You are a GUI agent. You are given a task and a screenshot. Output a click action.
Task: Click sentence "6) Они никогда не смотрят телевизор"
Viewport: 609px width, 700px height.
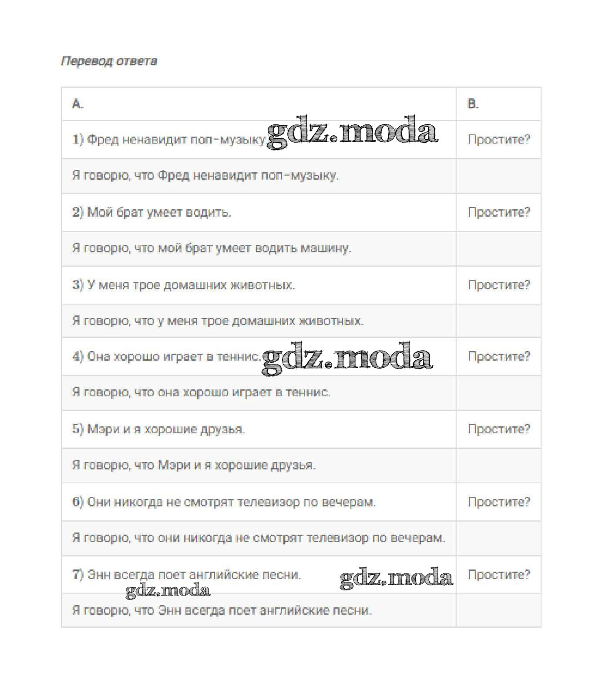tap(224, 502)
